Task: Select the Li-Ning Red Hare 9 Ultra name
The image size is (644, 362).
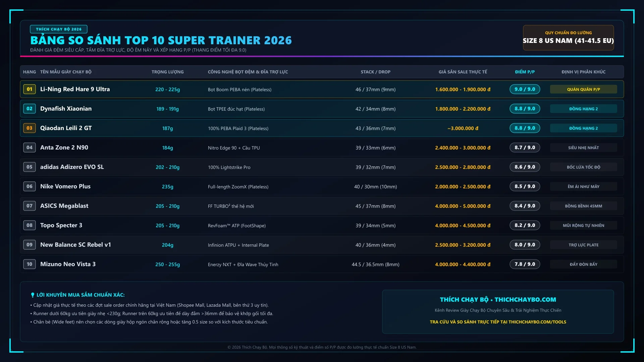Action: (x=75, y=89)
